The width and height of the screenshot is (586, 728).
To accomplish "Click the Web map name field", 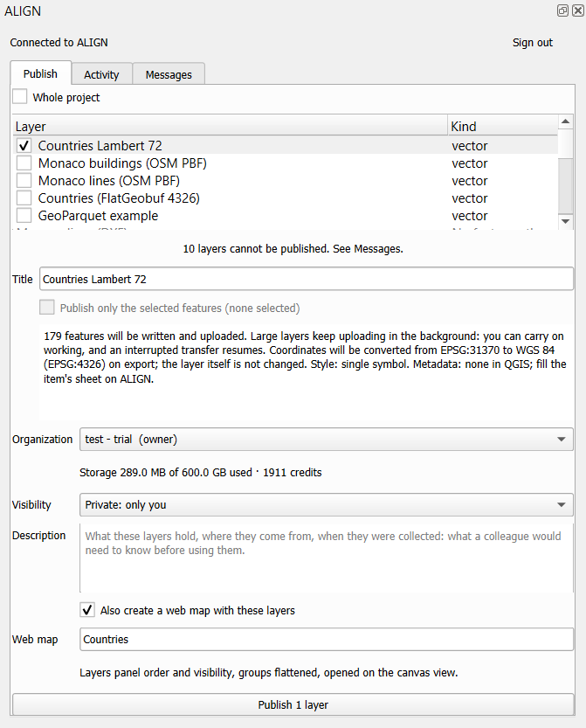I will click(326, 640).
